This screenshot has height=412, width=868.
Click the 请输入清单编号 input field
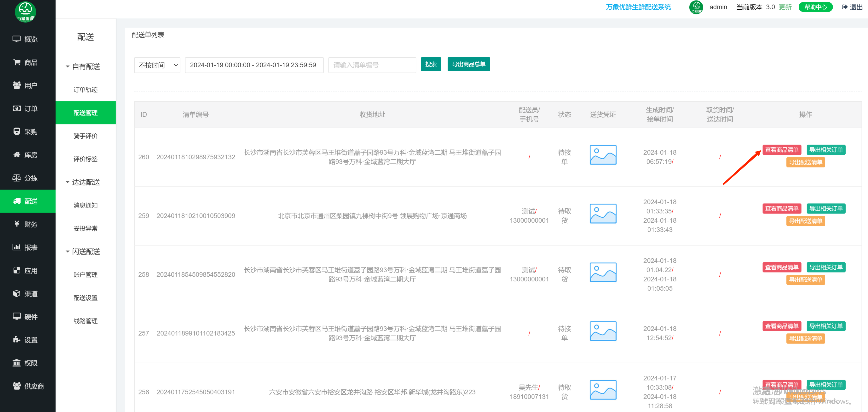coord(372,65)
